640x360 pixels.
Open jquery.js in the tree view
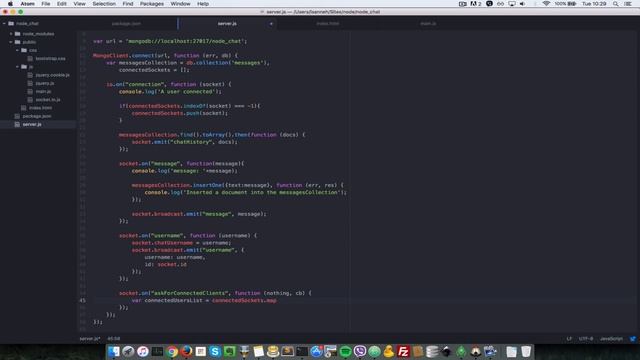pos(44,83)
